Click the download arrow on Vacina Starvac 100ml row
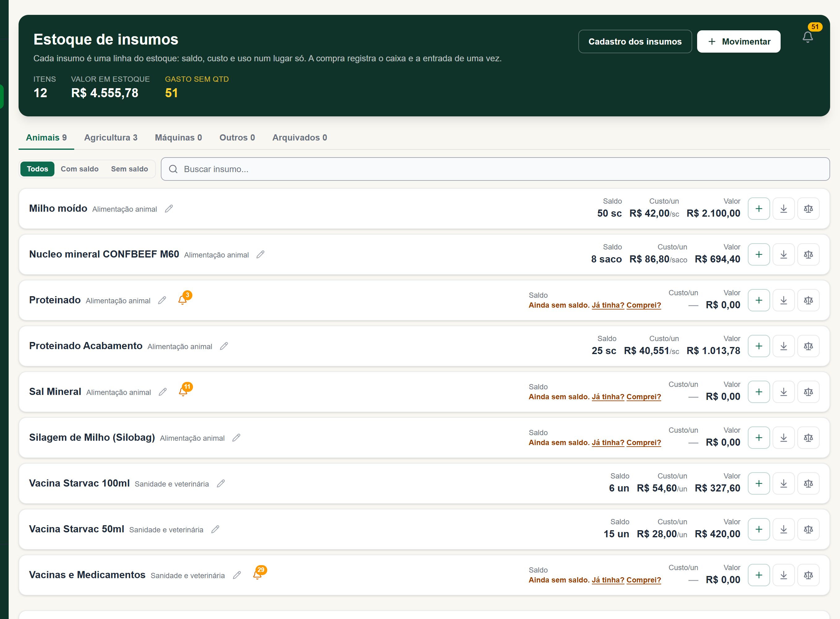The width and height of the screenshot is (840, 619). 783,483
